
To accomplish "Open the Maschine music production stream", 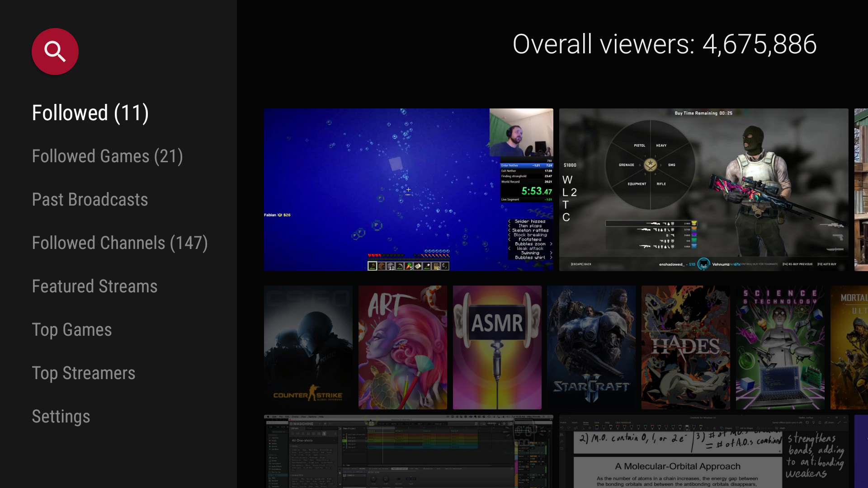I will 408,451.
